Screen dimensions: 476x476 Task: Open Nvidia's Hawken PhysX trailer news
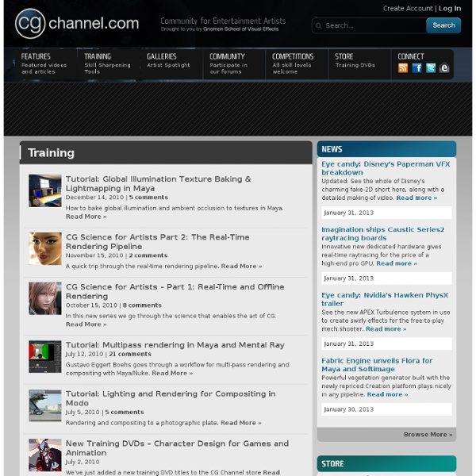pyautogui.click(x=385, y=299)
